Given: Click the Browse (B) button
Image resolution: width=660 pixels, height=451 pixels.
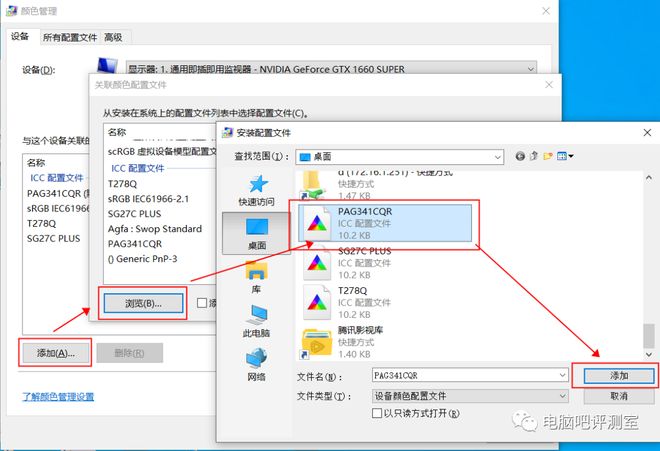Looking at the screenshot, I should coord(143,303).
